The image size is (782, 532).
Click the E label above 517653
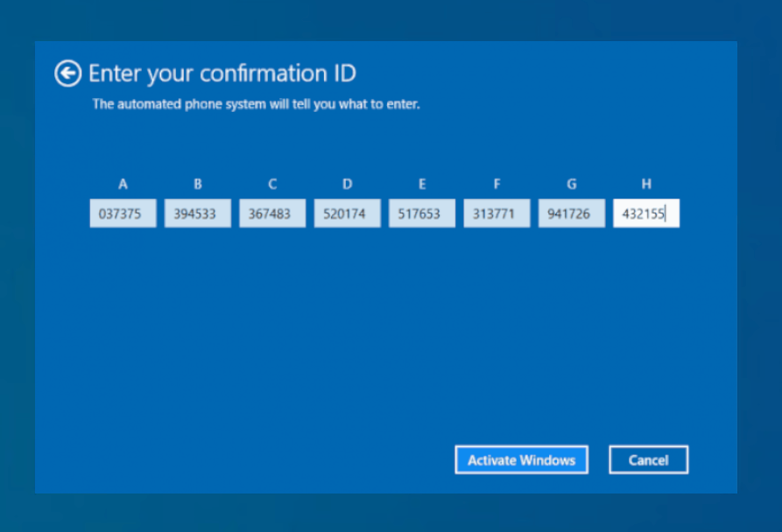click(422, 185)
